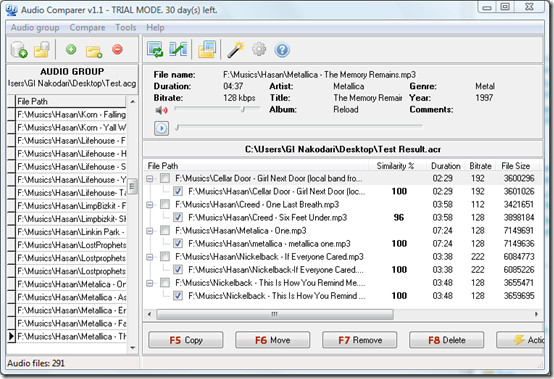This screenshot has height=379, width=554.
Task: Click the results horizontal scrollbar thumb
Action: pyautogui.click(x=275, y=314)
